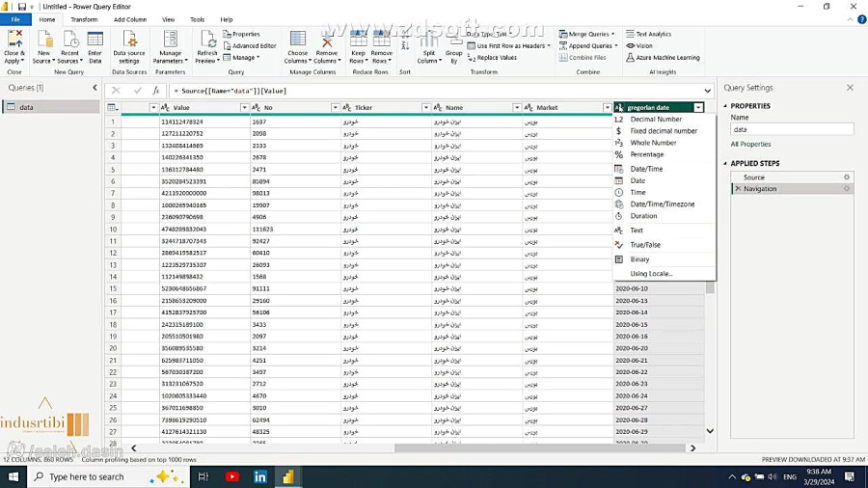The width and height of the screenshot is (868, 488).
Task: Switch to the Tools tab
Action: click(x=197, y=19)
